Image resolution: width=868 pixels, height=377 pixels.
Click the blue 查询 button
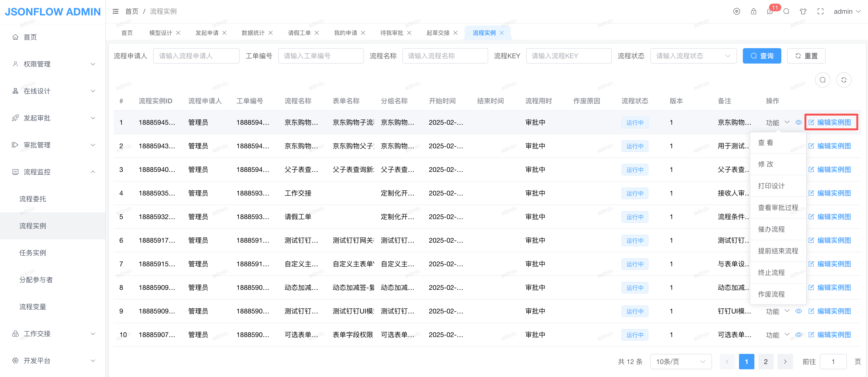tap(762, 56)
